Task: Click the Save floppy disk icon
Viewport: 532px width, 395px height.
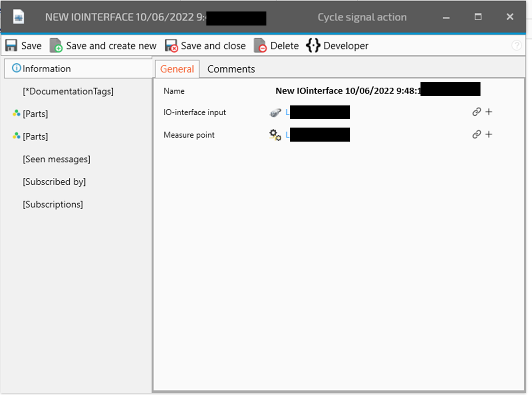Action: click(11, 46)
